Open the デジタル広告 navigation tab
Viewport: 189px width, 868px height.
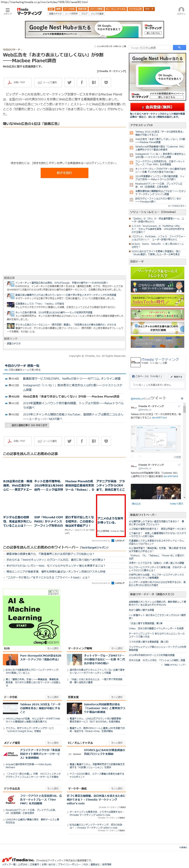[135, 9]
